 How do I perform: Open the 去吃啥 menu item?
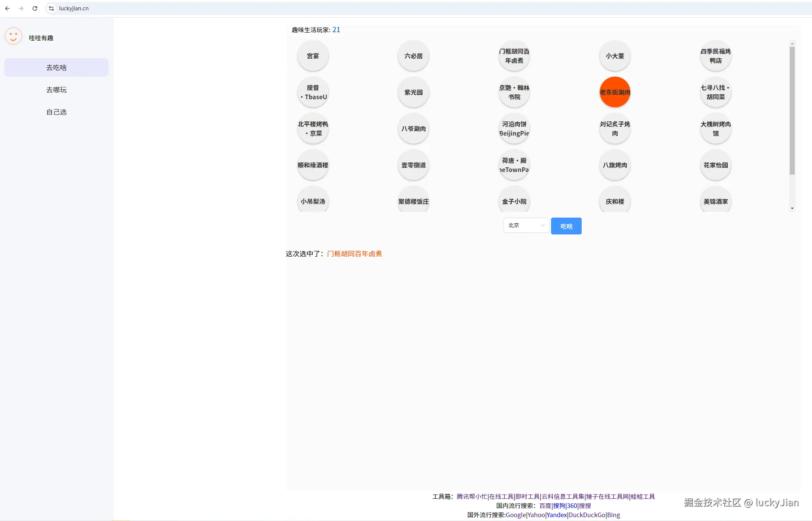(56, 67)
